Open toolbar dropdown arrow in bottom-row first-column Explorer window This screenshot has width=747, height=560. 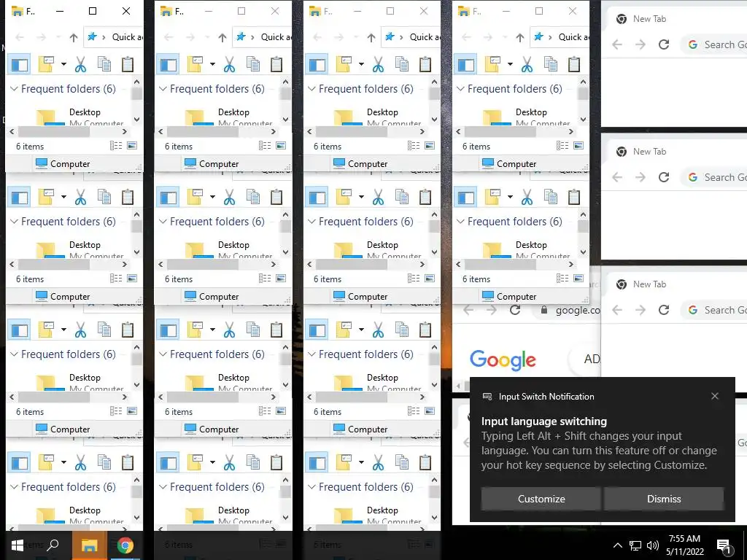point(63,462)
